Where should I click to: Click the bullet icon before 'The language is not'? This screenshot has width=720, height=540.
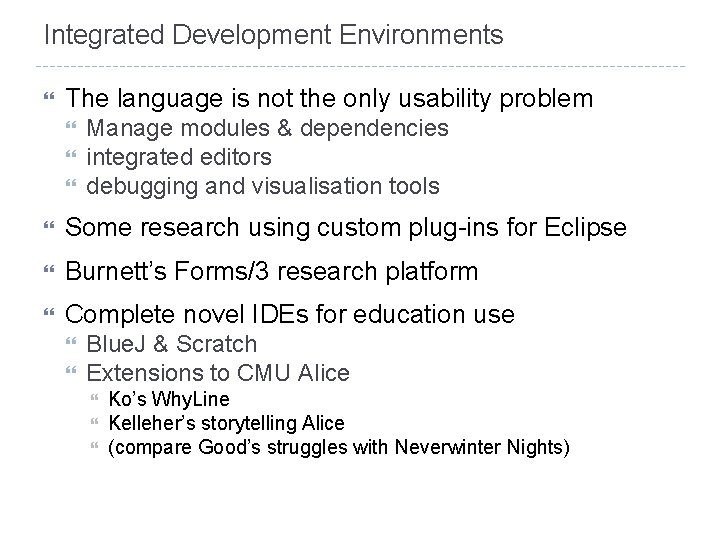[x=49, y=96]
